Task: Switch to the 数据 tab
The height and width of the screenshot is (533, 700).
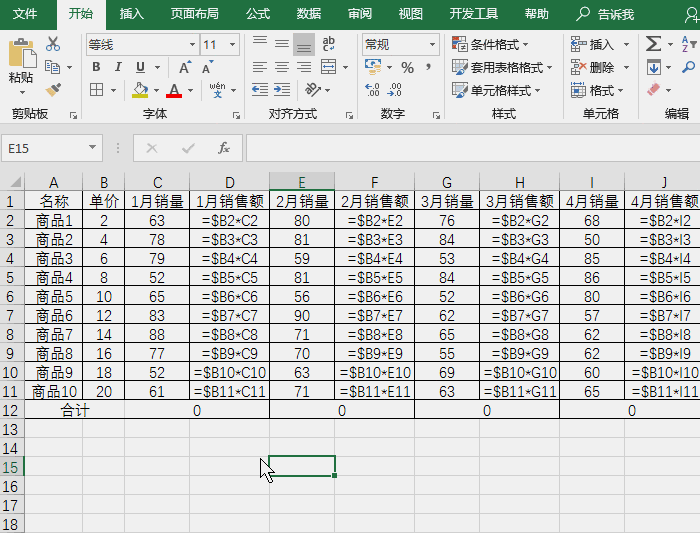Action: (x=309, y=14)
